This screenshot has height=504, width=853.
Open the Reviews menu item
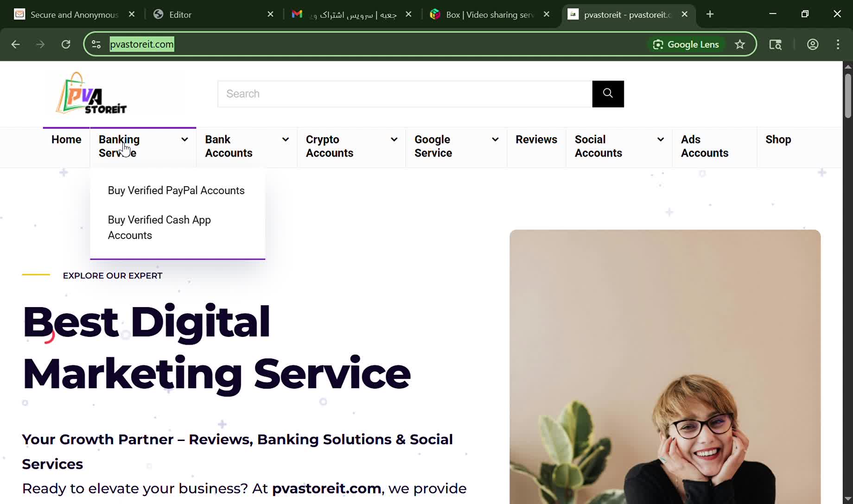click(x=536, y=139)
